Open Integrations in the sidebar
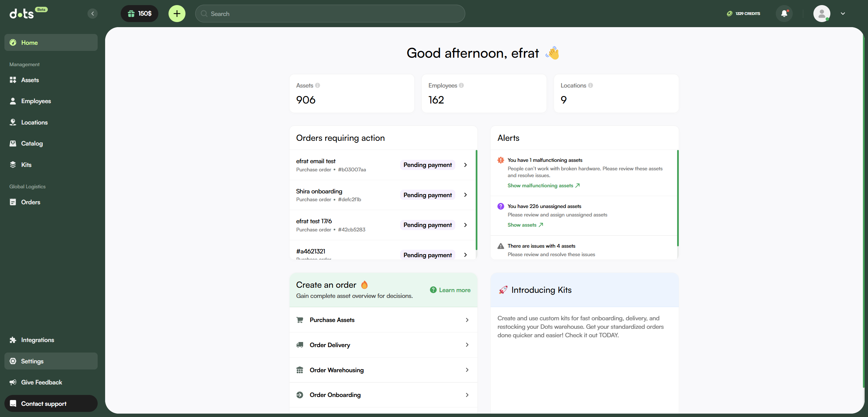This screenshot has width=868, height=417. [x=37, y=340]
